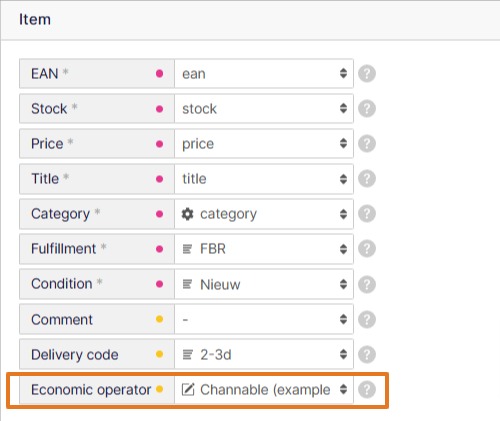This screenshot has width=500, height=421.
Task: Open the Category help tooltip icon
Action: [x=367, y=214]
